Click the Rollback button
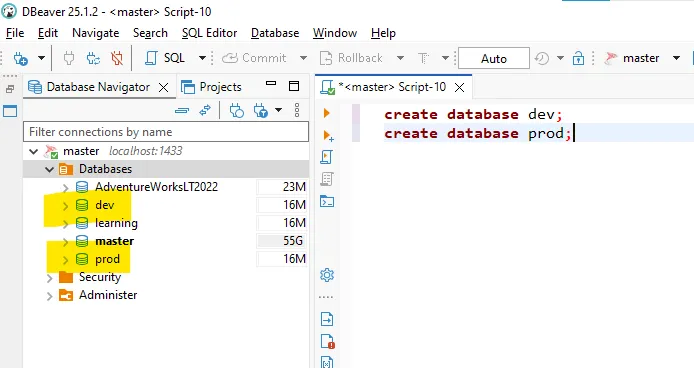This screenshot has width=694, height=368. point(351,58)
